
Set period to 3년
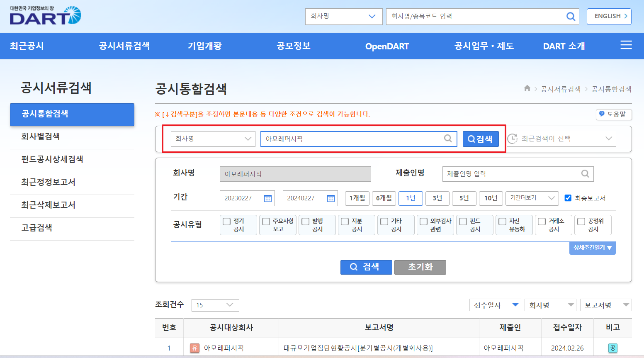(x=437, y=198)
